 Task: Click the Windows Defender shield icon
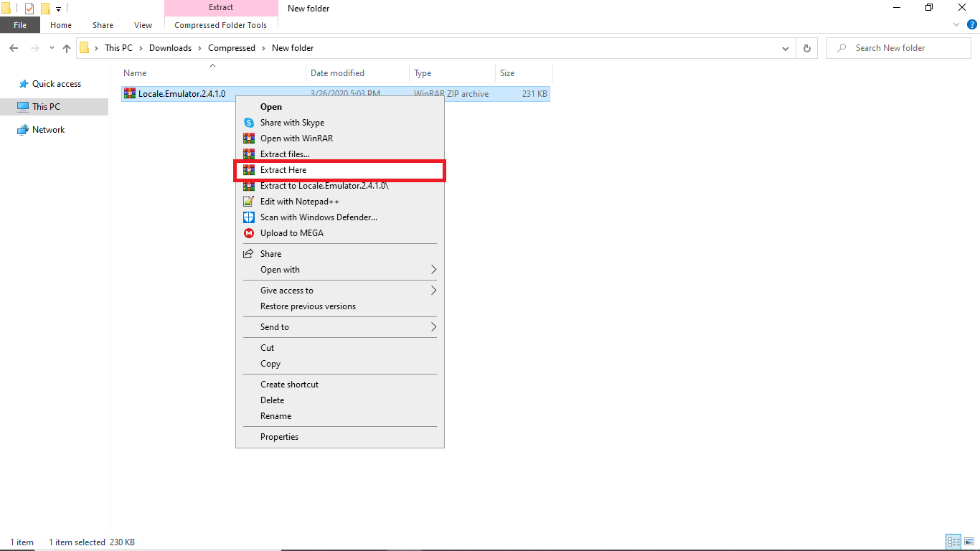(249, 217)
